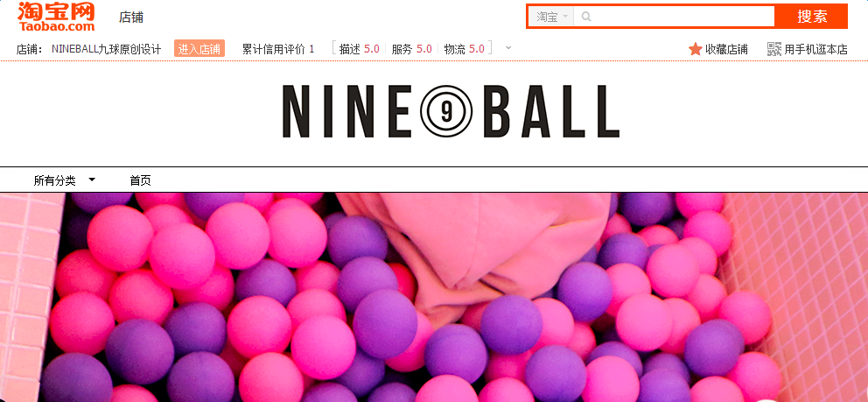Click the 描述 5.0 rating
Screen dimensions: 868x402
tap(360, 49)
